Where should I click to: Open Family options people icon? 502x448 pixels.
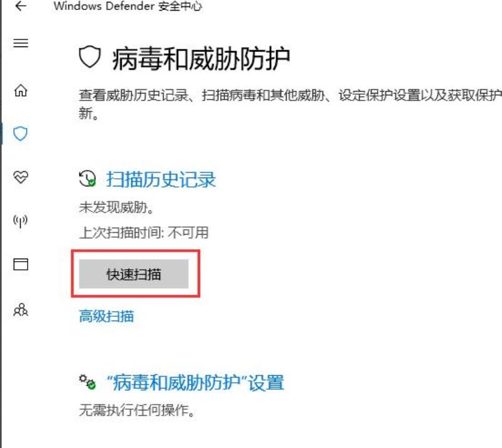pyautogui.click(x=21, y=310)
